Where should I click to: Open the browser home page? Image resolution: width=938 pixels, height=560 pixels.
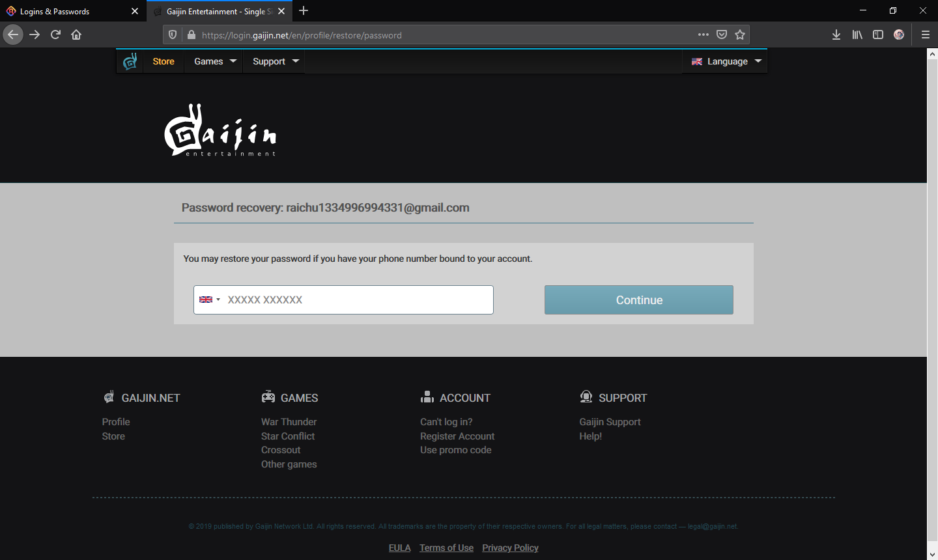76,35
